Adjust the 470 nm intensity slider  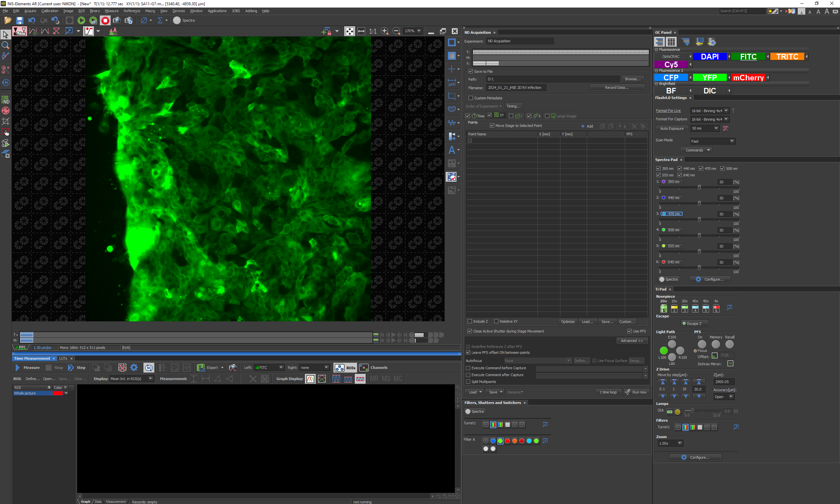(x=699, y=220)
